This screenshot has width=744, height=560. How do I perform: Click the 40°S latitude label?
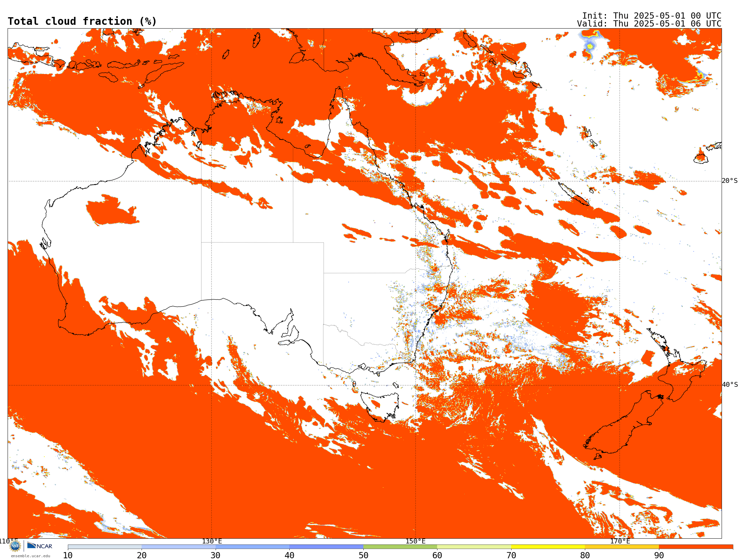tap(730, 385)
